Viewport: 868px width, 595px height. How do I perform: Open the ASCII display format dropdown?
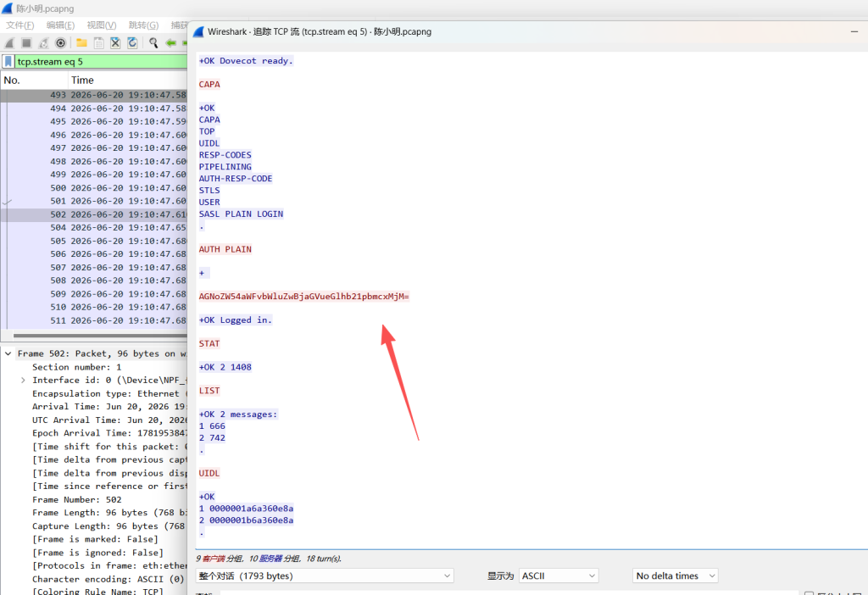coord(559,576)
